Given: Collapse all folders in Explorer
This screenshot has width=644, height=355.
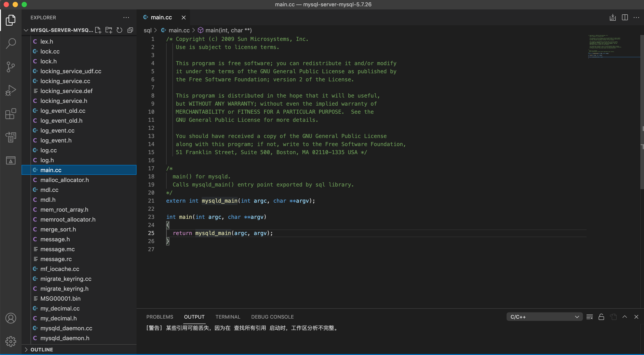Looking at the screenshot, I should (x=130, y=30).
